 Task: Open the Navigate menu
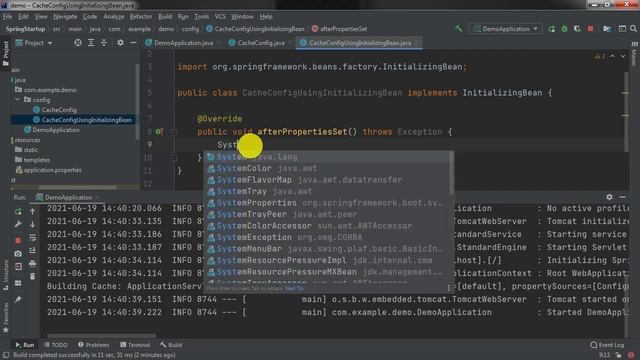65,17
